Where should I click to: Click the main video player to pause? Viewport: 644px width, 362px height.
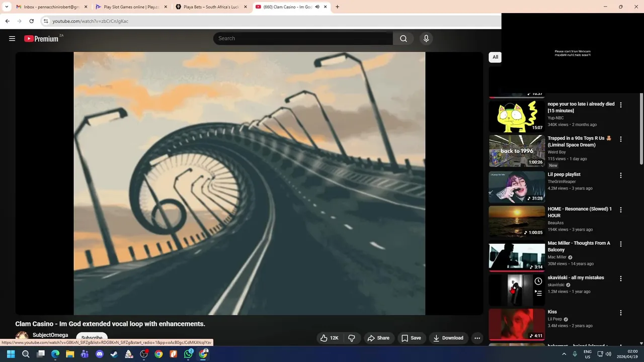pyautogui.click(x=250, y=184)
